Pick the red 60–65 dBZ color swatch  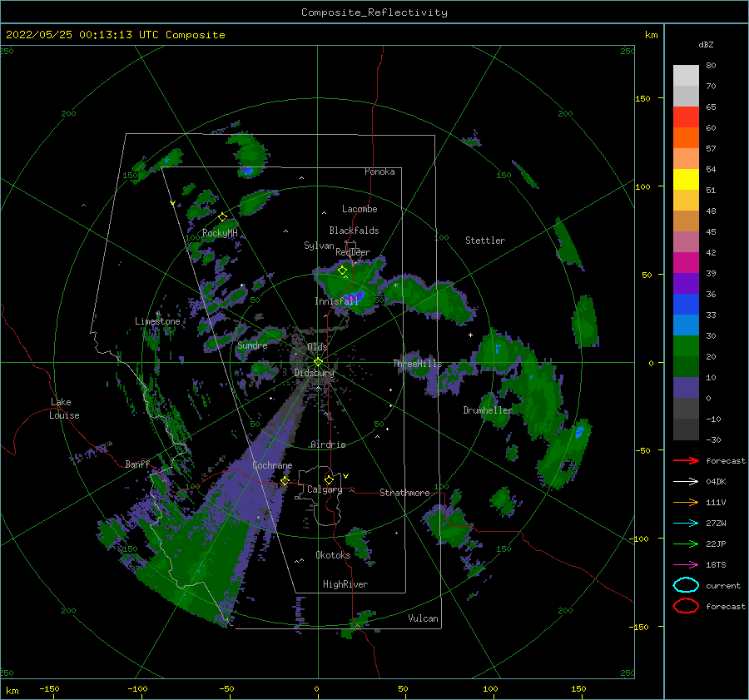686,117
